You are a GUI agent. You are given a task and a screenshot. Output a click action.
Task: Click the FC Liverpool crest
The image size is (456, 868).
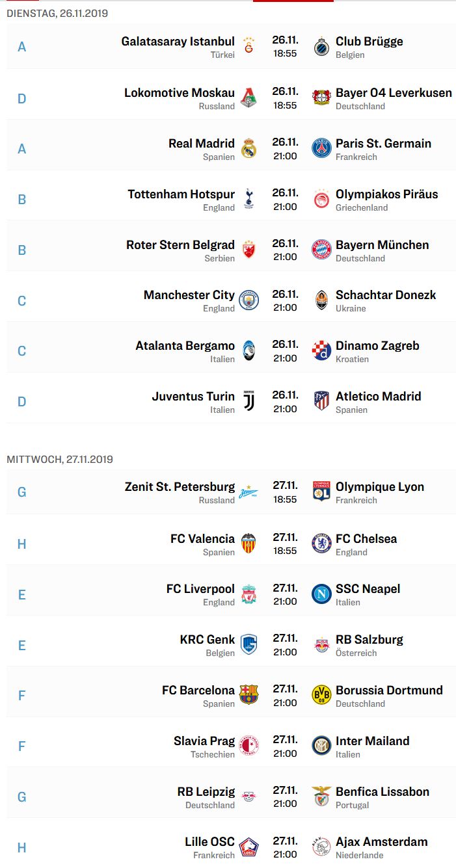click(x=249, y=594)
